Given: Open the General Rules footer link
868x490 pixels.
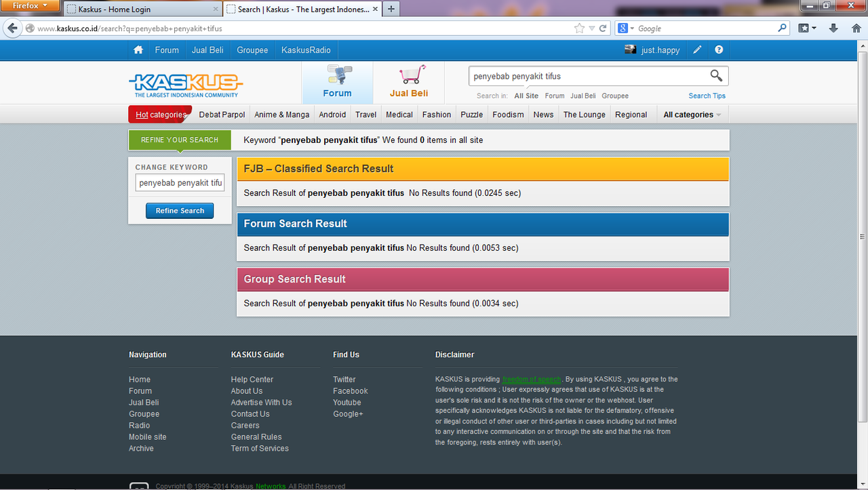Looking at the screenshot, I should pyautogui.click(x=256, y=437).
